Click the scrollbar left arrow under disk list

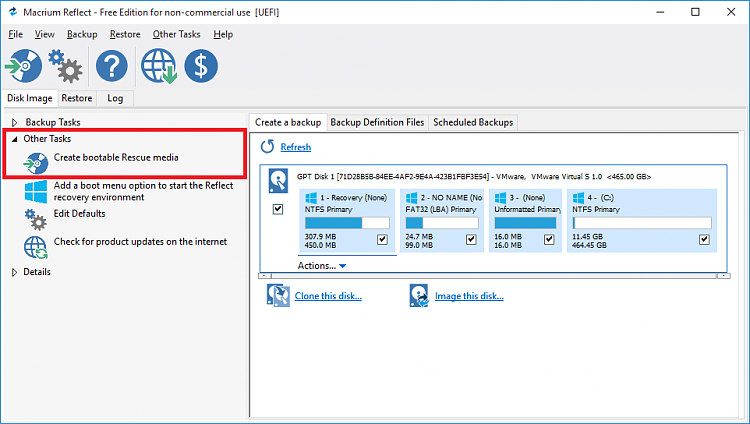265,276
